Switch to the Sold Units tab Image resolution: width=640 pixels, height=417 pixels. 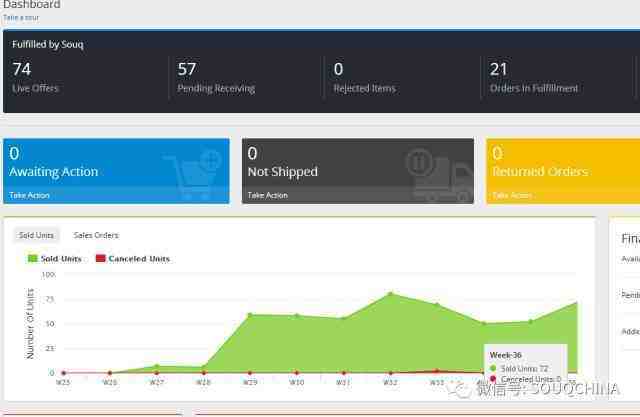tap(36, 235)
